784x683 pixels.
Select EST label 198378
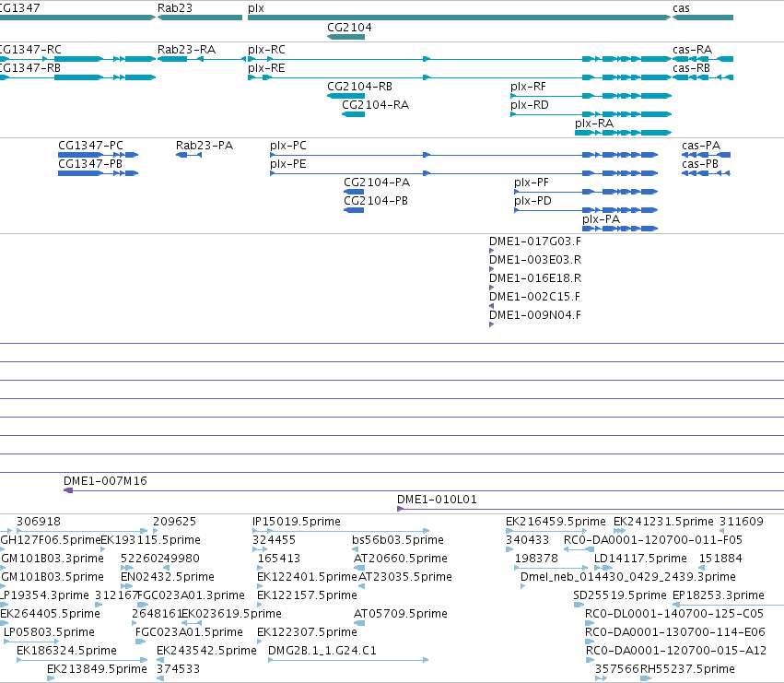(536, 559)
